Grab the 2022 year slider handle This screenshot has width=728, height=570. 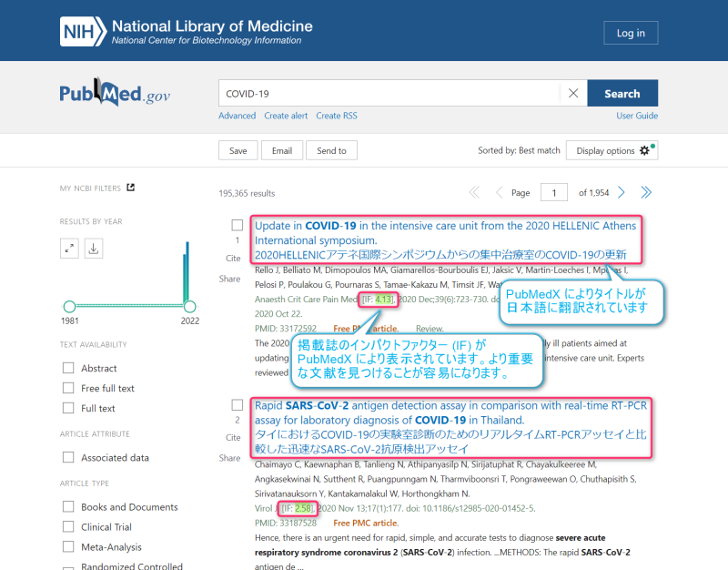click(x=190, y=306)
